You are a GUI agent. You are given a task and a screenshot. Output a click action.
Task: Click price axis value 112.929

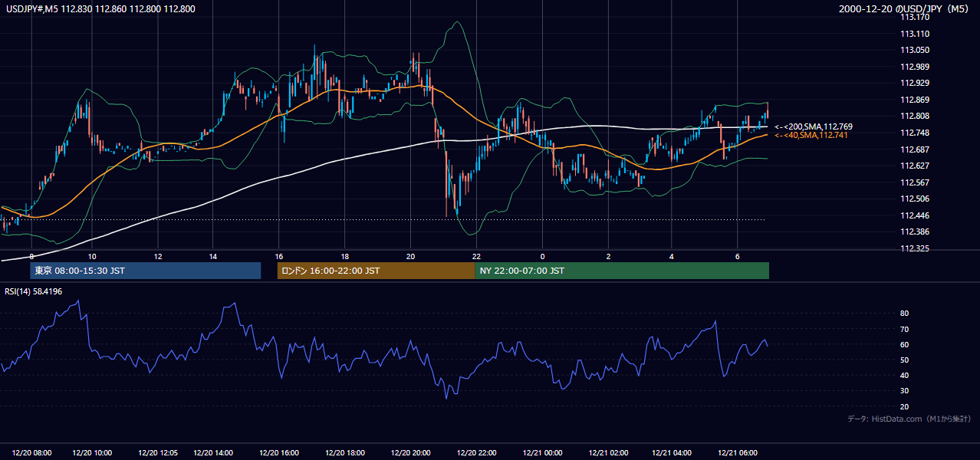915,83
